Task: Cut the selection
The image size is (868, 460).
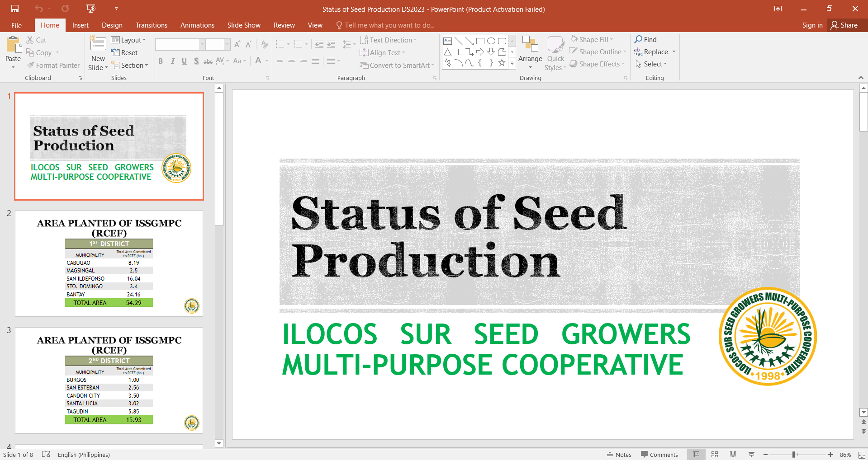Action: tap(36, 40)
